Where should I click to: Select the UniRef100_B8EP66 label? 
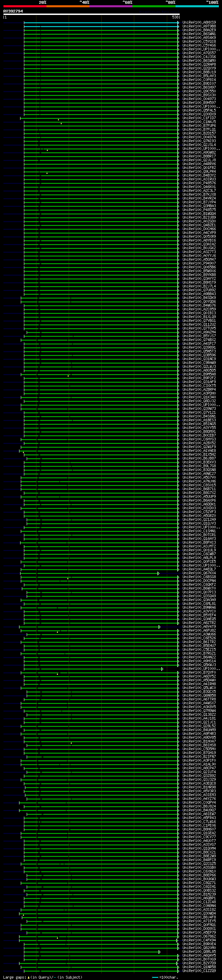[199, 875]
